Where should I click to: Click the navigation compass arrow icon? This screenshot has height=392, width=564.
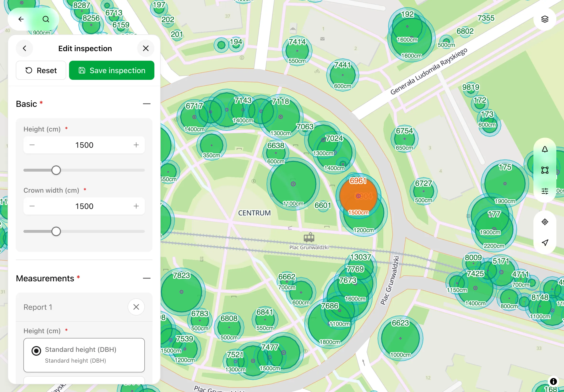point(545,243)
